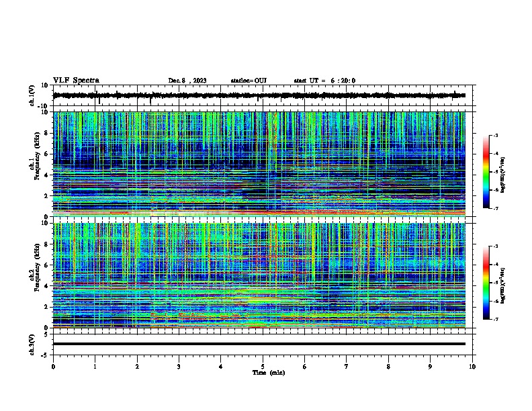Click time axis tick label 6
Image resolution: width=532 pixels, height=411 pixels.
[305, 367]
